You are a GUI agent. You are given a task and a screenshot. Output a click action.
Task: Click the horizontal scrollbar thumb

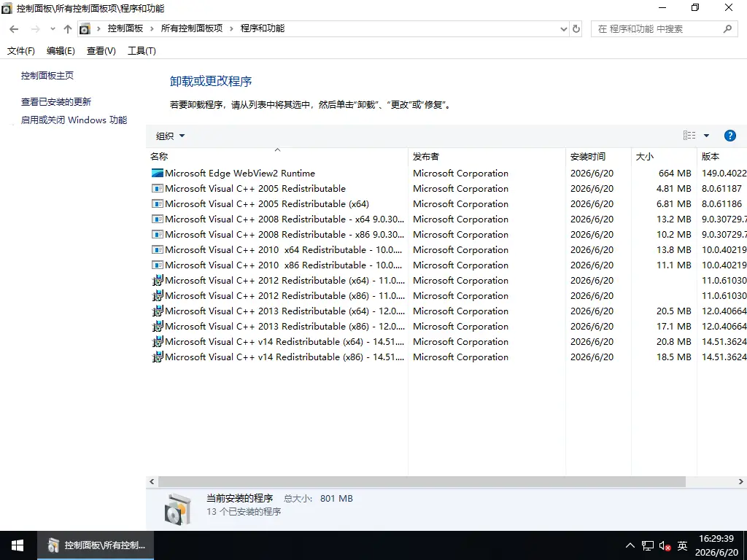[422, 481]
